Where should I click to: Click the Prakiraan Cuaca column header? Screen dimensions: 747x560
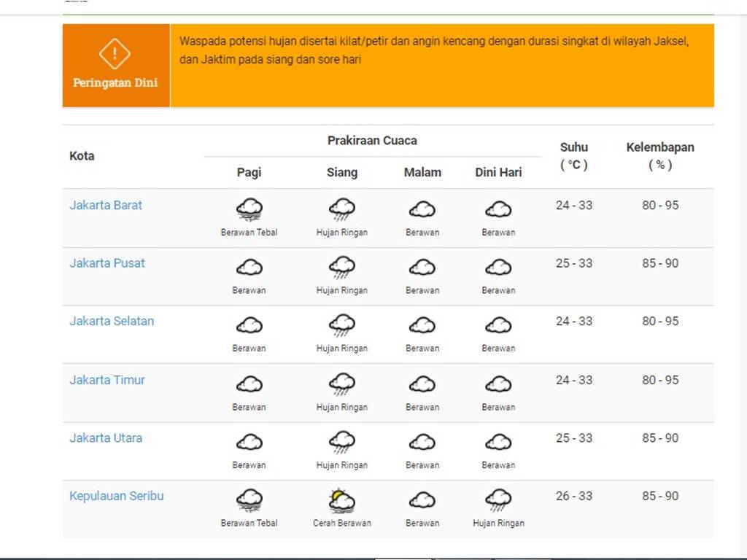point(372,141)
